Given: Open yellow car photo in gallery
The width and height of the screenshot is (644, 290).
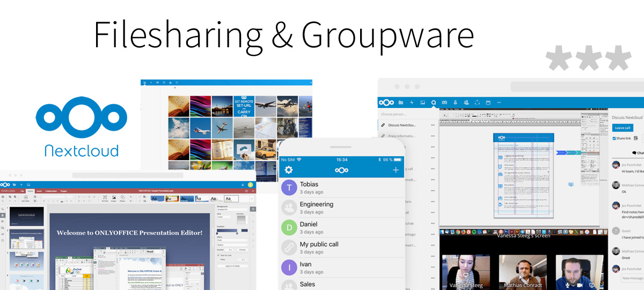Looking at the screenshot, I should click(267, 150).
